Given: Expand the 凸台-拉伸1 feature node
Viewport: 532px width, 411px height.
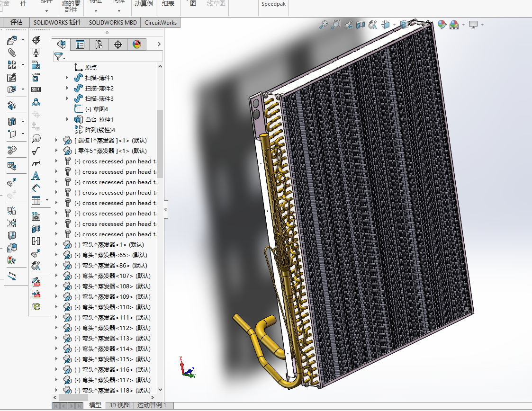Looking at the screenshot, I should coord(67,119).
